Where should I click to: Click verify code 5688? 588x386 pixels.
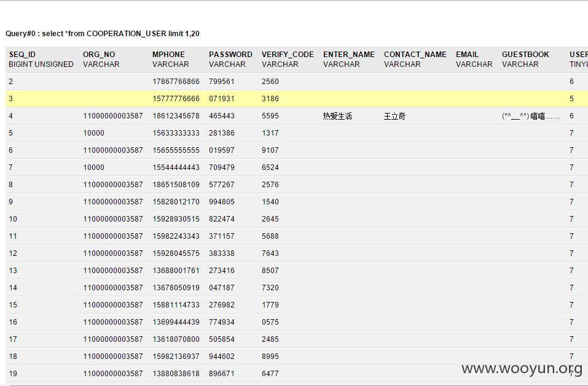coord(270,236)
